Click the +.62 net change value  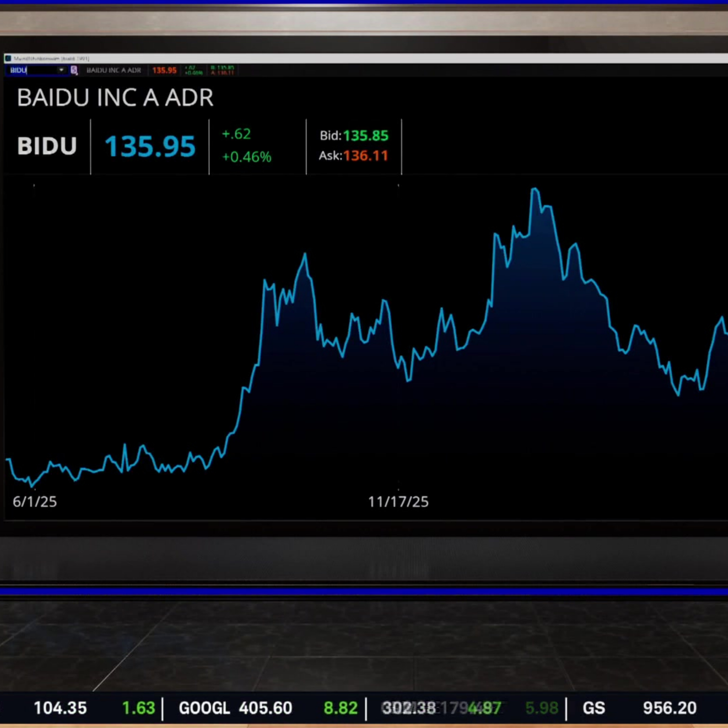pyautogui.click(x=236, y=134)
